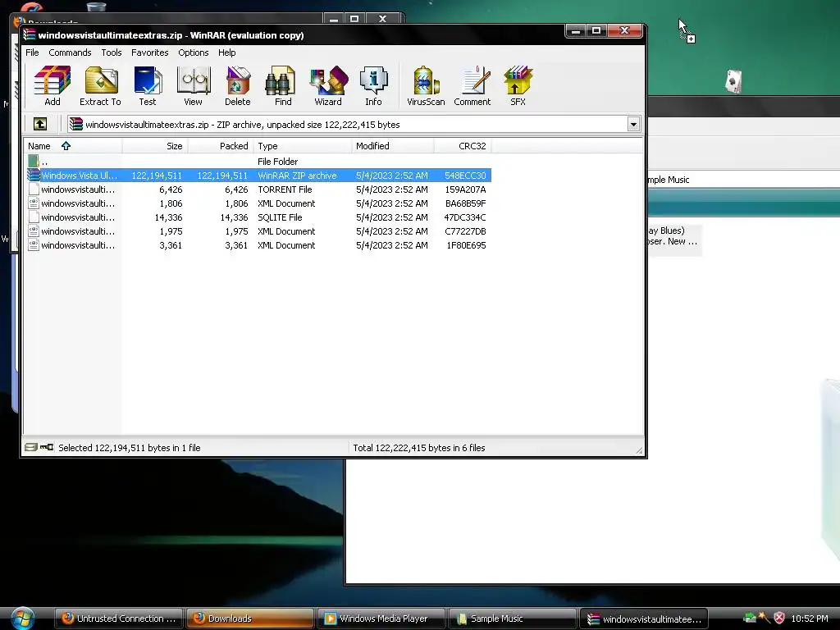Click the Delete toolbar icon
This screenshot has height=630, width=840.
[x=238, y=85]
